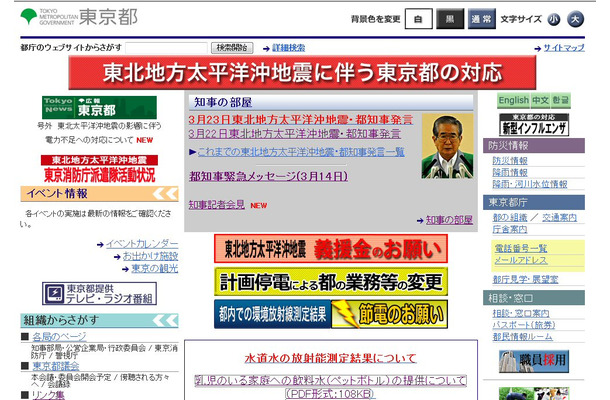610x400 pixels.
Task: Collapse the 組織からさがす section arrows
Action: (165, 321)
